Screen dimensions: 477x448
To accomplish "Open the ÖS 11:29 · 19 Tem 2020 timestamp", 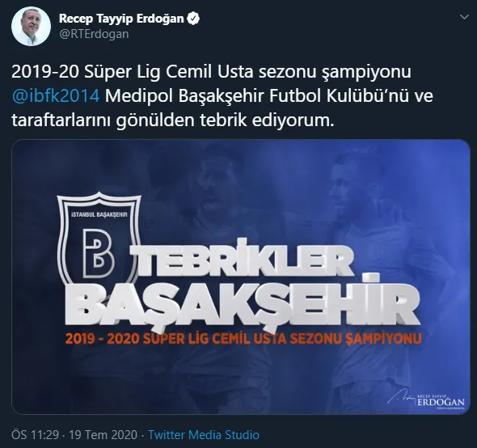I will 74,434.
